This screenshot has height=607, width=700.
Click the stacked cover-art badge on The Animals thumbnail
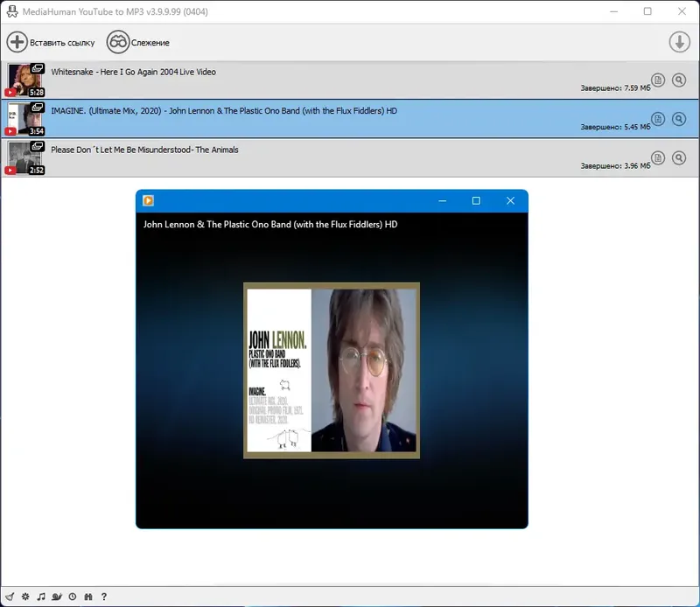coord(38,146)
